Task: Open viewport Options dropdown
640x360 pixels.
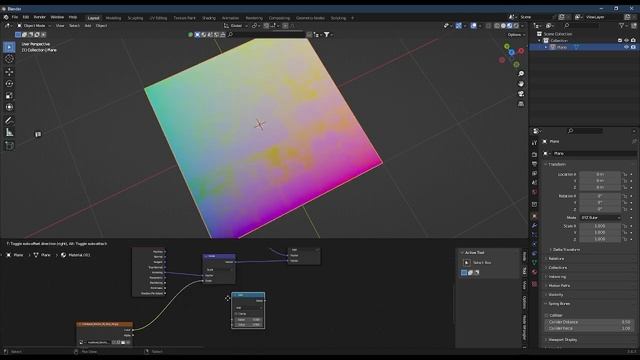Action: [515, 35]
